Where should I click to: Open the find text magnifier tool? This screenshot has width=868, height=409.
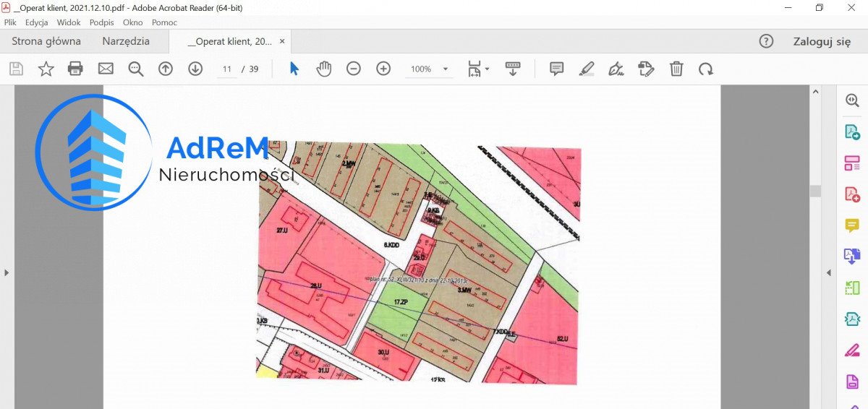[x=135, y=69]
